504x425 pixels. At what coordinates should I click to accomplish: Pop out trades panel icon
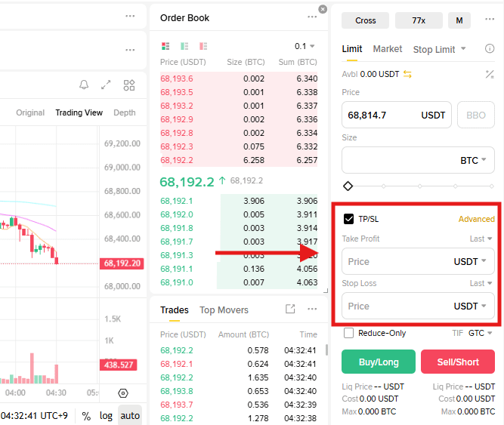tap(290, 309)
